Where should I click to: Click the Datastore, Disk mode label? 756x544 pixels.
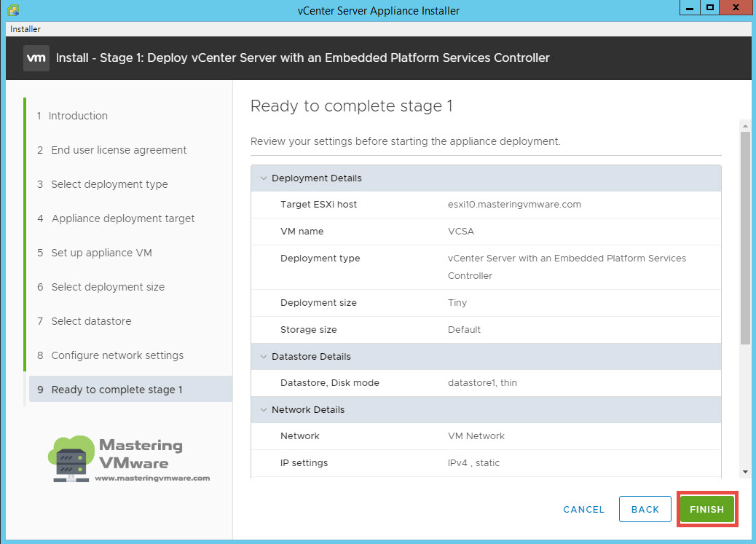[330, 383]
